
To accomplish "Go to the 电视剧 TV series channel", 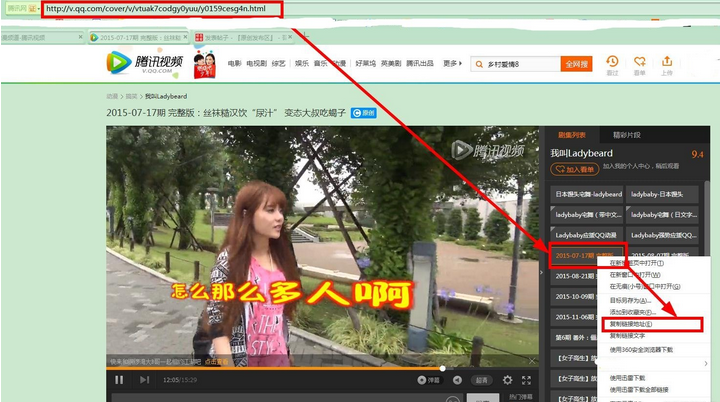I will [256, 63].
